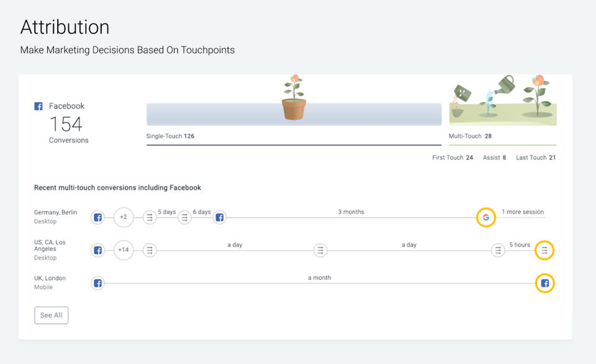Open the Facebook touchpoint in Los Angeles row
This screenshot has height=364, width=596.
97,251
